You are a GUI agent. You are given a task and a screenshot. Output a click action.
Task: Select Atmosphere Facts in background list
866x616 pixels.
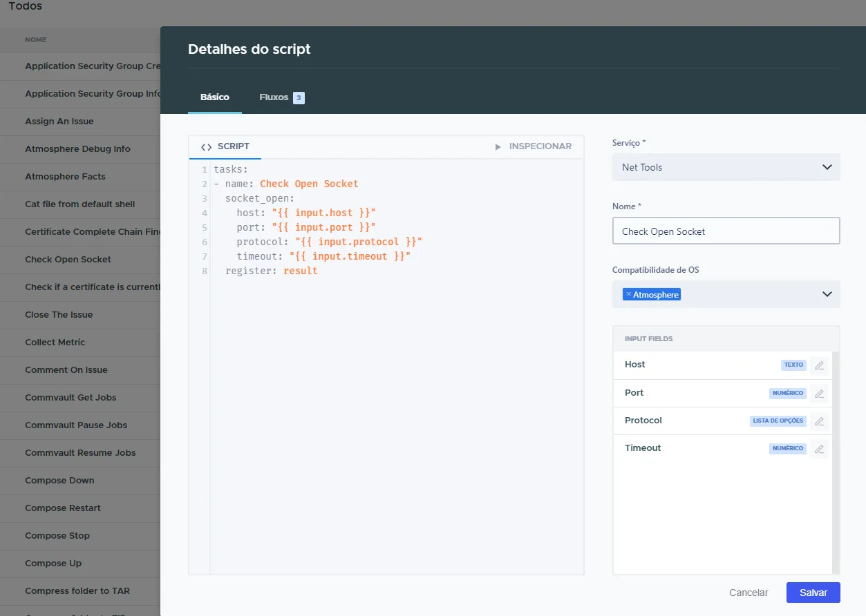80,177
